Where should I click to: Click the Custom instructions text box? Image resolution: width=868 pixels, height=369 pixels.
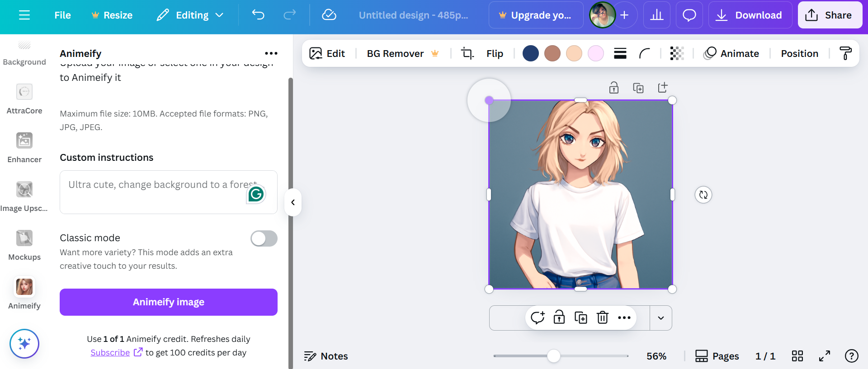click(168, 192)
